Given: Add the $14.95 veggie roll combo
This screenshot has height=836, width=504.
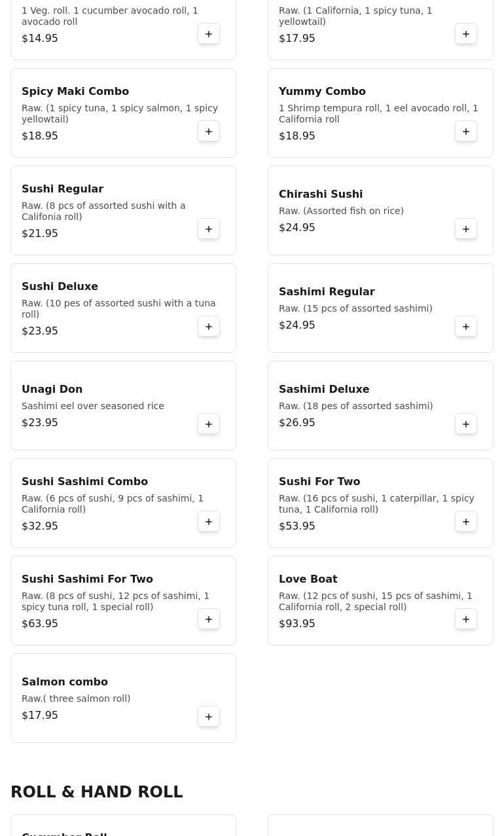Looking at the screenshot, I should 209,34.
